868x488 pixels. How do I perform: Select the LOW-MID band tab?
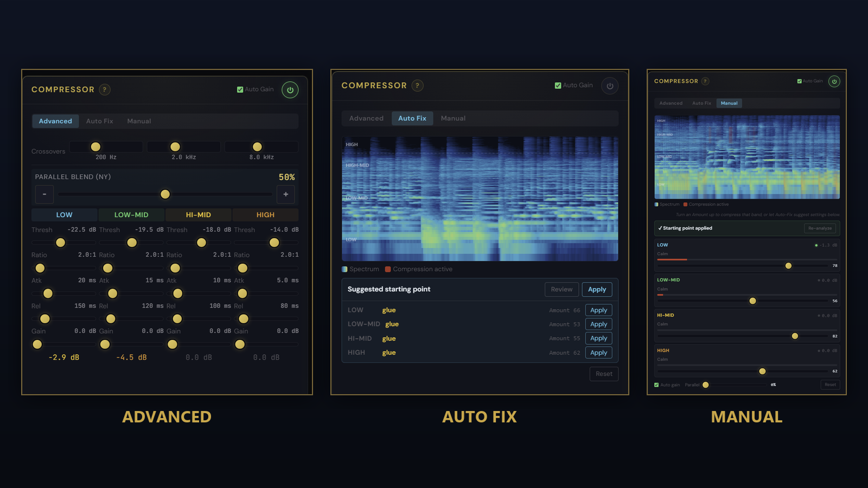(131, 215)
